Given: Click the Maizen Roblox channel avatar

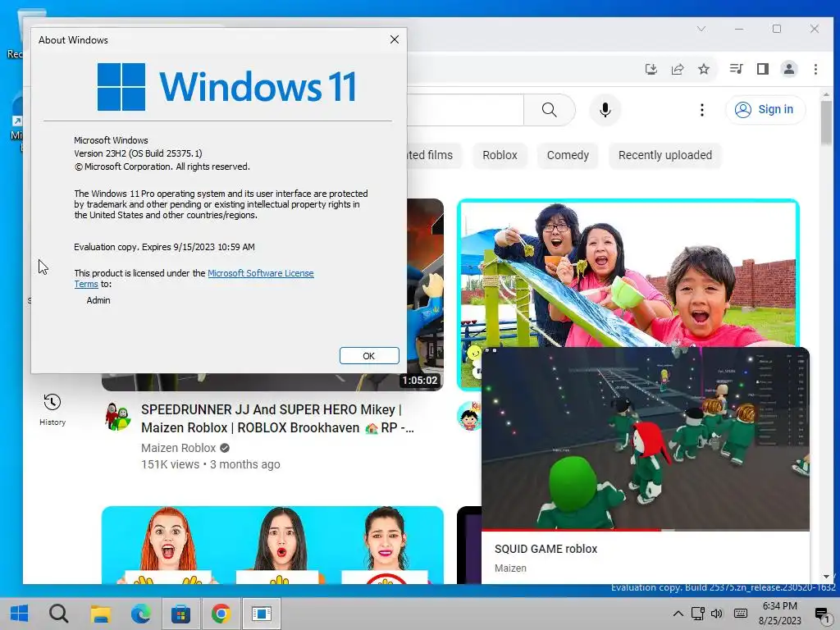Looking at the screenshot, I should point(118,416).
